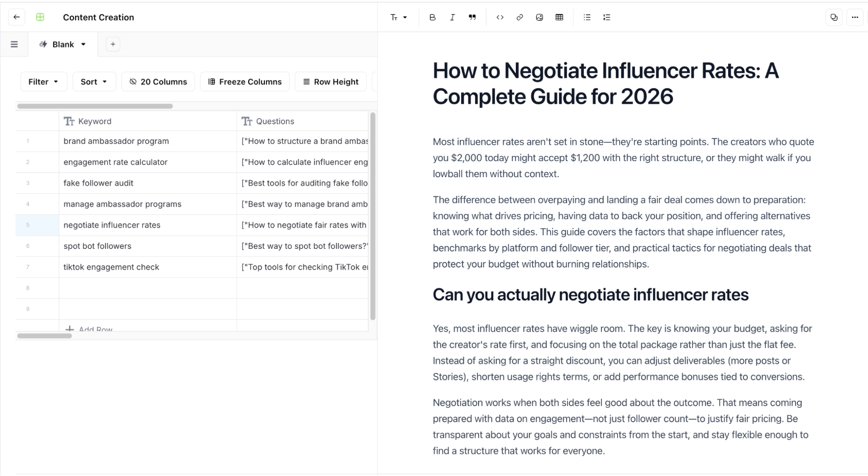
Task: Insert an image into document
Action: (539, 17)
